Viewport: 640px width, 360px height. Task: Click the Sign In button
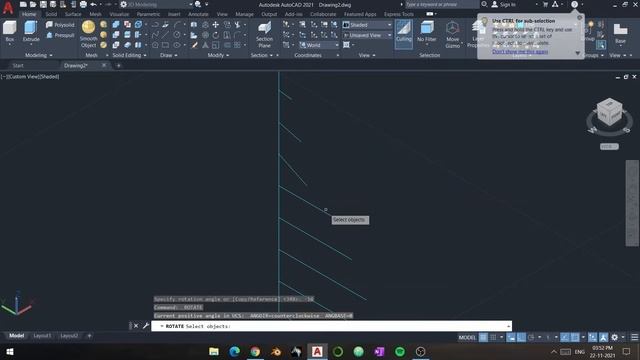(504, 4)
